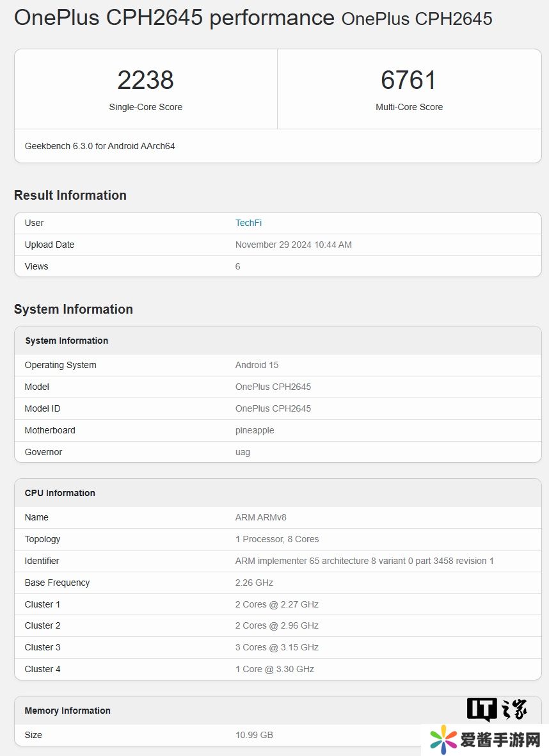Image resolution: width=549 pixels, height=756 pixels.
Task: Click the single-core score 2238
Action: pyautogui.click(x=145, y=81)
